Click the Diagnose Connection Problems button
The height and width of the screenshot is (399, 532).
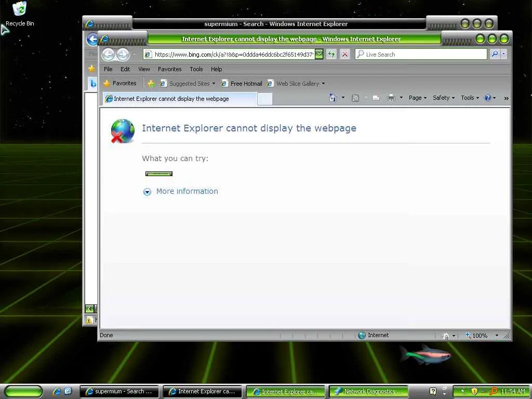[159, 174]
